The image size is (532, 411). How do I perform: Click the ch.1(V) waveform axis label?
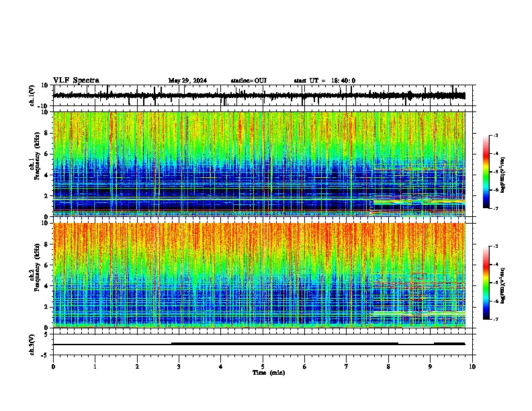tap(32, 95)
